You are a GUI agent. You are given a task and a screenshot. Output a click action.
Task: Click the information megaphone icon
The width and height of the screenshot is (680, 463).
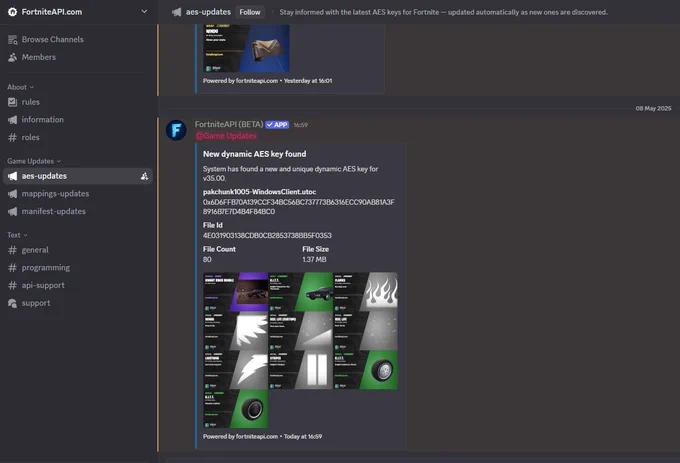[x=13, y=120]
